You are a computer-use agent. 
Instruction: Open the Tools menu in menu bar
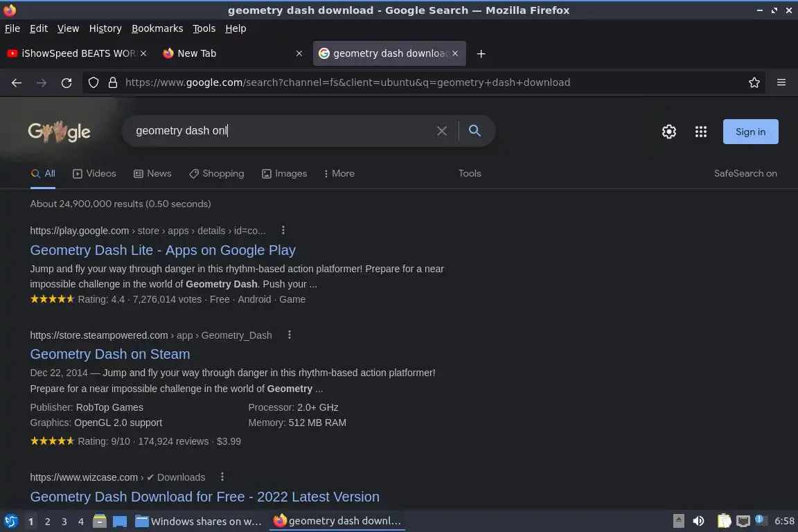(x=204, y=28)
